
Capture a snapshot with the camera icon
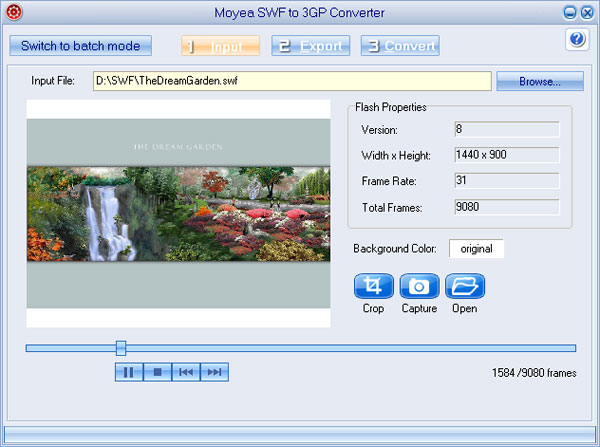pos(419,286)
